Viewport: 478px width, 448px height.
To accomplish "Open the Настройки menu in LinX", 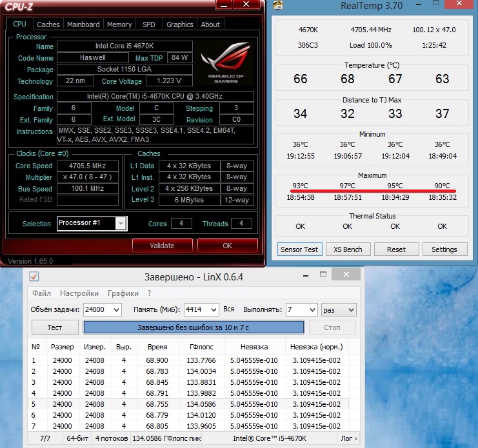I will tap(79, 293).
